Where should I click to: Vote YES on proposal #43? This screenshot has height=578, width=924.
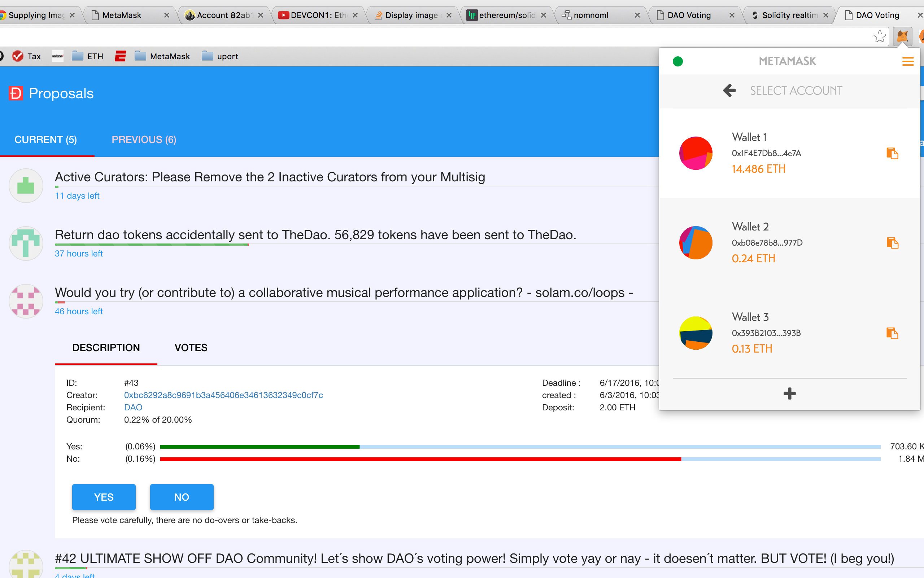pos(104,497)
